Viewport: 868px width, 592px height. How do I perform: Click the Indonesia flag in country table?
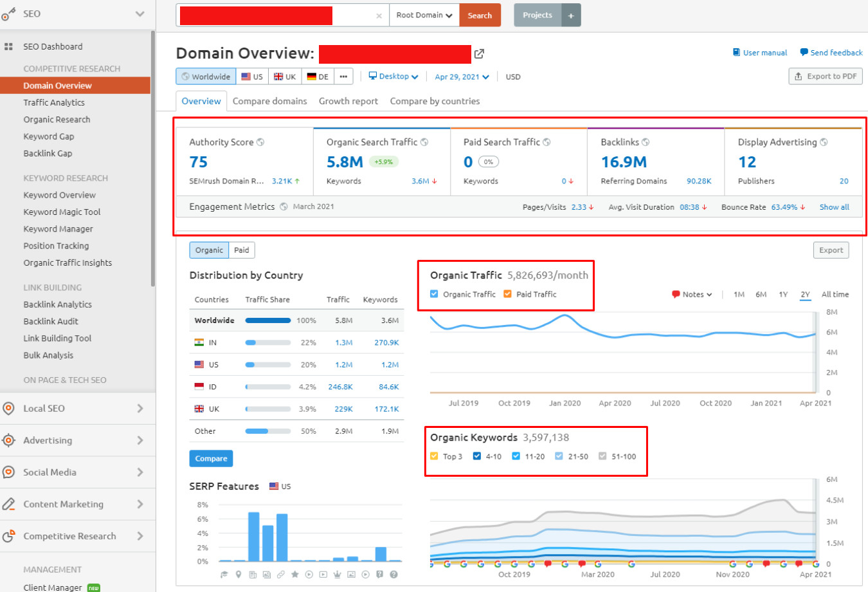pos(199,387)
